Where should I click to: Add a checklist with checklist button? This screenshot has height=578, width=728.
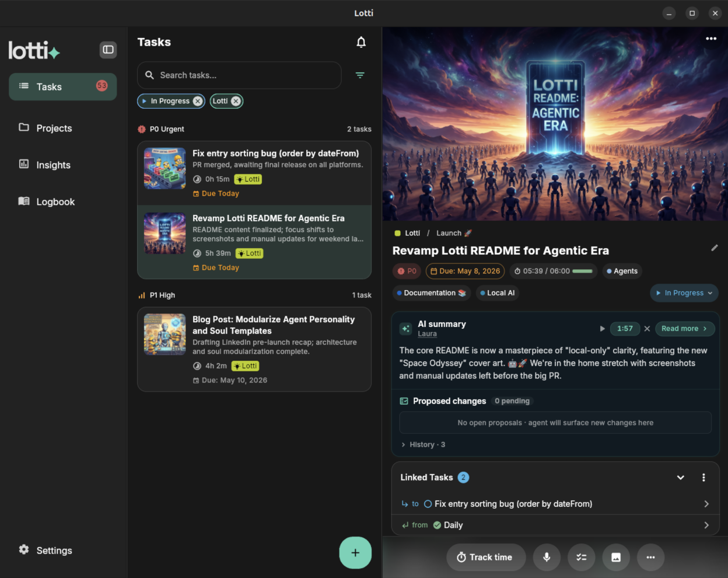click(x=582, y=557)
